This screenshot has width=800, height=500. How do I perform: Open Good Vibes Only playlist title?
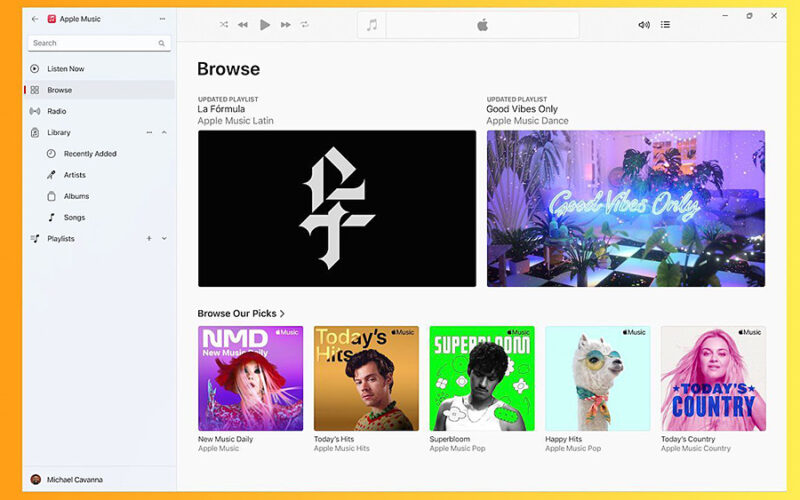coord(522,109)
